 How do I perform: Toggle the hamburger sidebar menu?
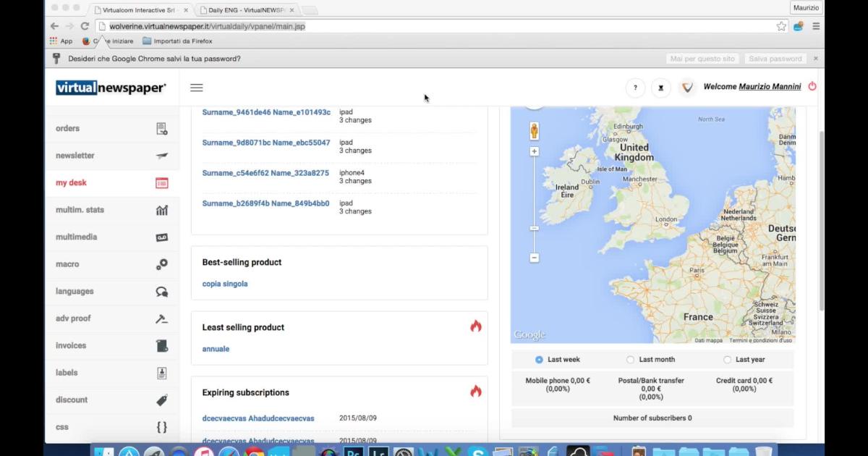[x=196, y=88]
